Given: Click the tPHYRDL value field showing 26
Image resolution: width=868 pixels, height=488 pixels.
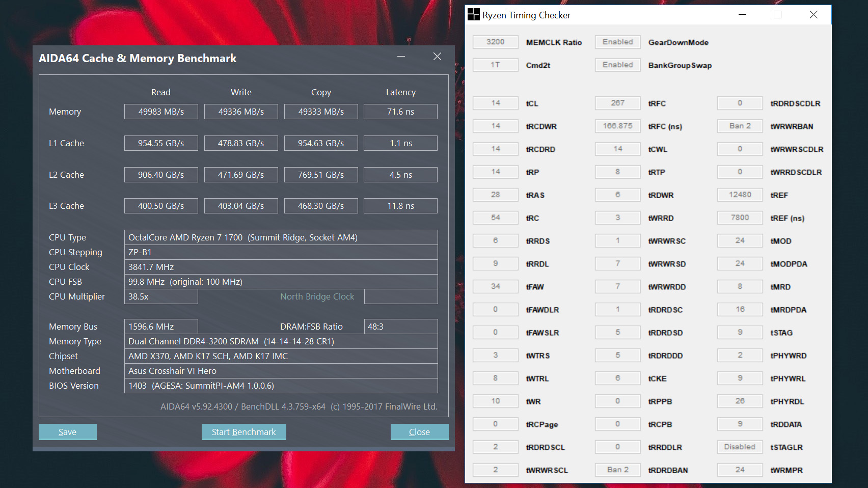Looking at the screenshot, I should [x=740, y=401].
